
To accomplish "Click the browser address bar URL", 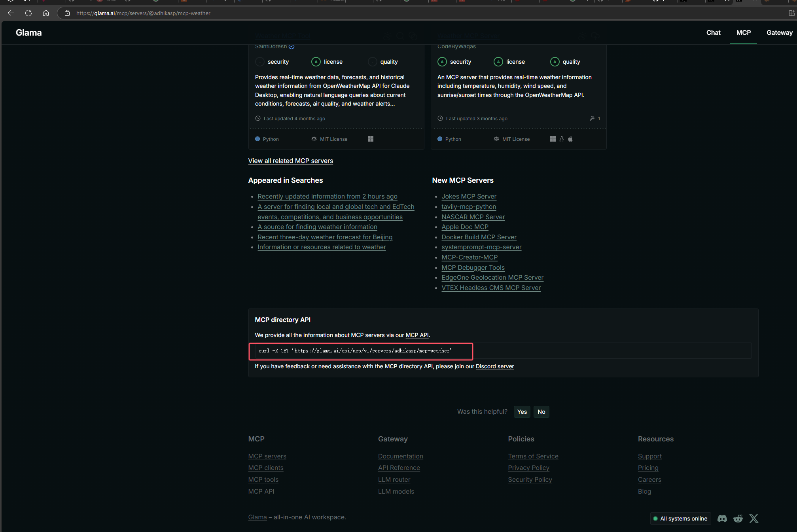I will click(x=143, y=13).
